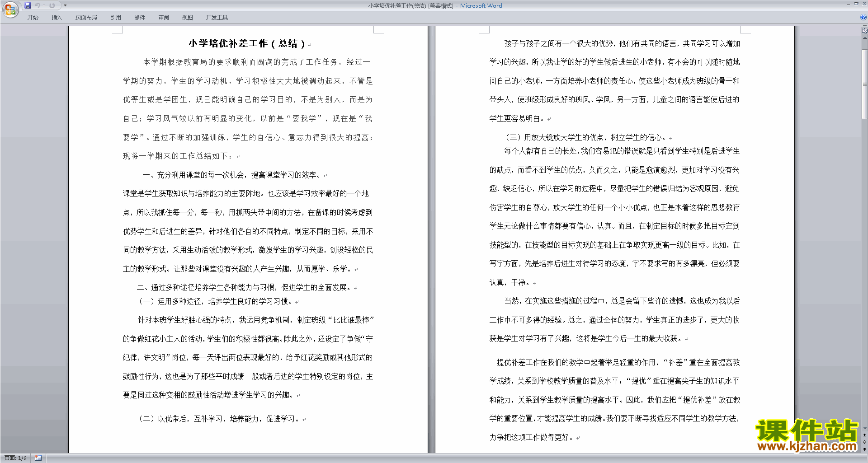The width and height of the screenshot is (868, 463).
Task: Click the split-window handle above the ruler icon
Action: [864, 26]
